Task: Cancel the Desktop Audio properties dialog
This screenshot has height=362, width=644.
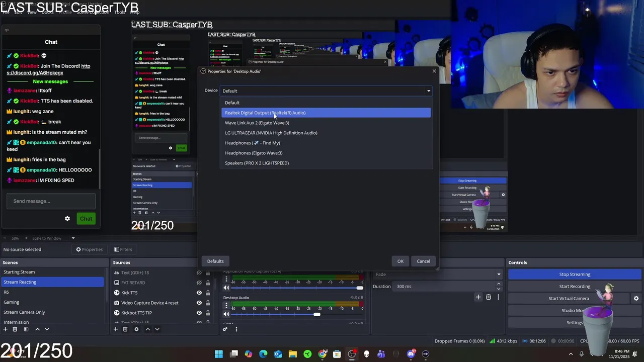Action: (423, 261)
